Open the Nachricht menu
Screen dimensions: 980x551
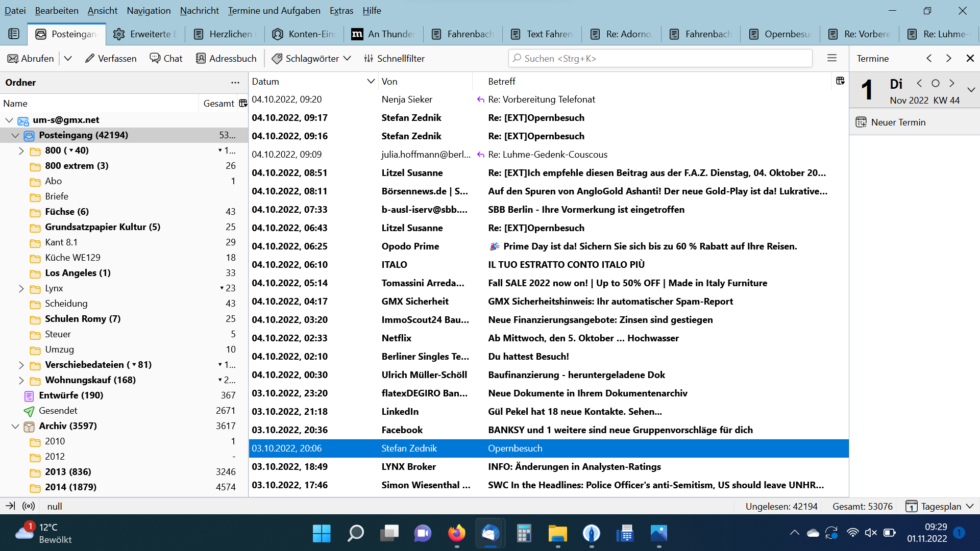pos(199,10)
